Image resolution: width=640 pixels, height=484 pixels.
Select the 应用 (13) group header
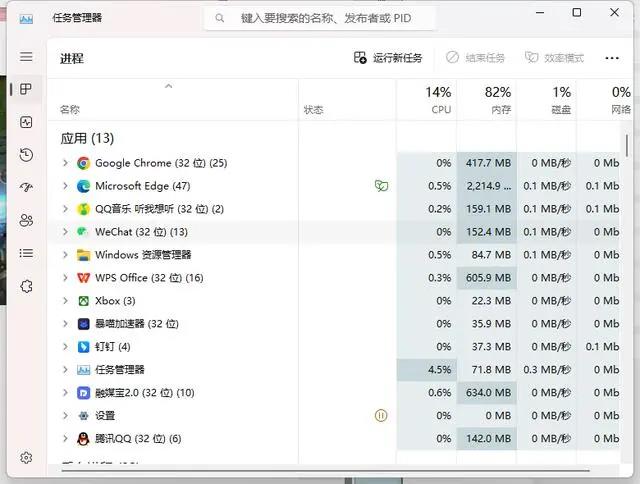coord(87,138)
